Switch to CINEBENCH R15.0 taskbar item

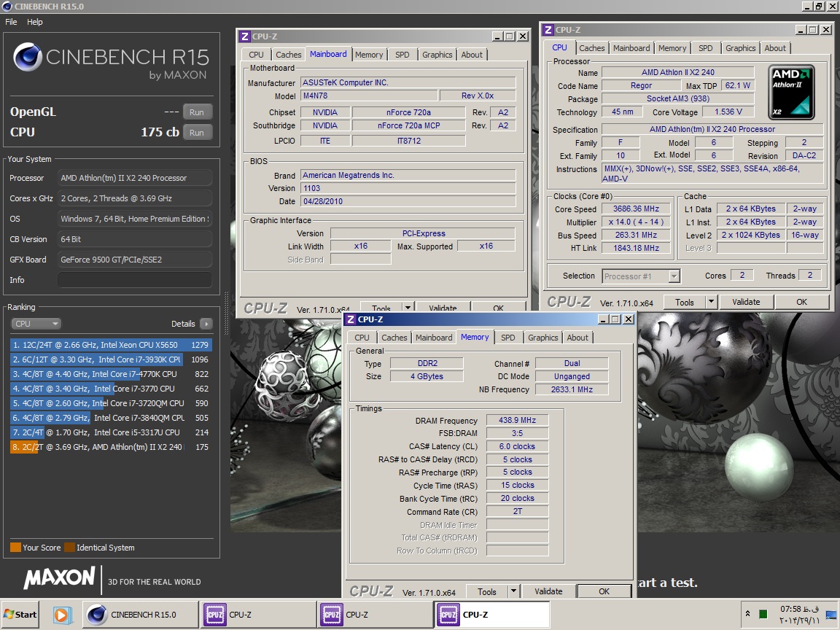click(x=140, y=615)
